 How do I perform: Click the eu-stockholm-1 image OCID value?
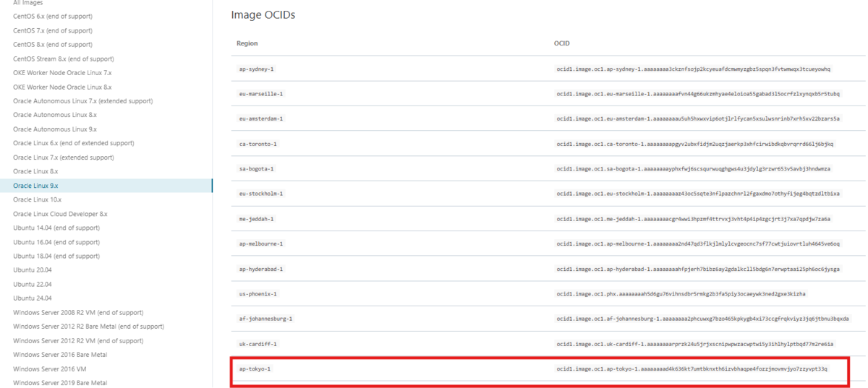pyautogui.click(x=697, y=194)
